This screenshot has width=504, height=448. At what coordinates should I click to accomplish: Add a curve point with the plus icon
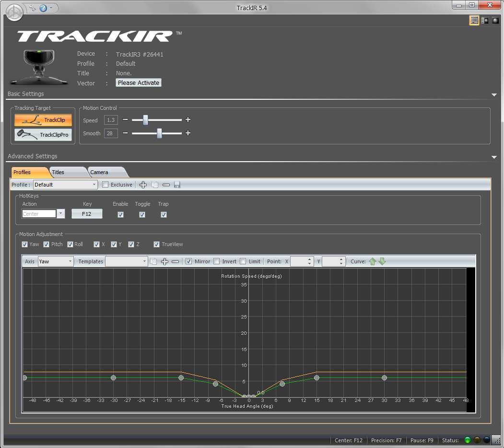[x=164, y=261]
